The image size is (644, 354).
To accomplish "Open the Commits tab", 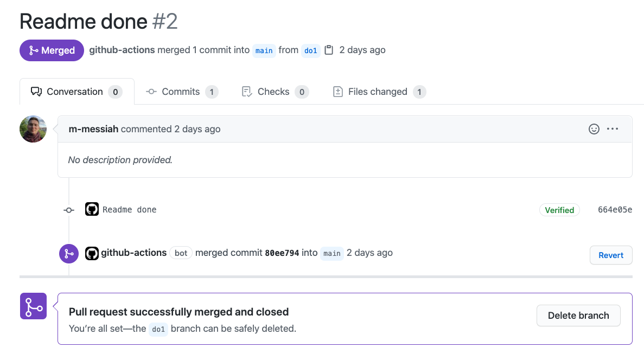I will pos(182,92).
